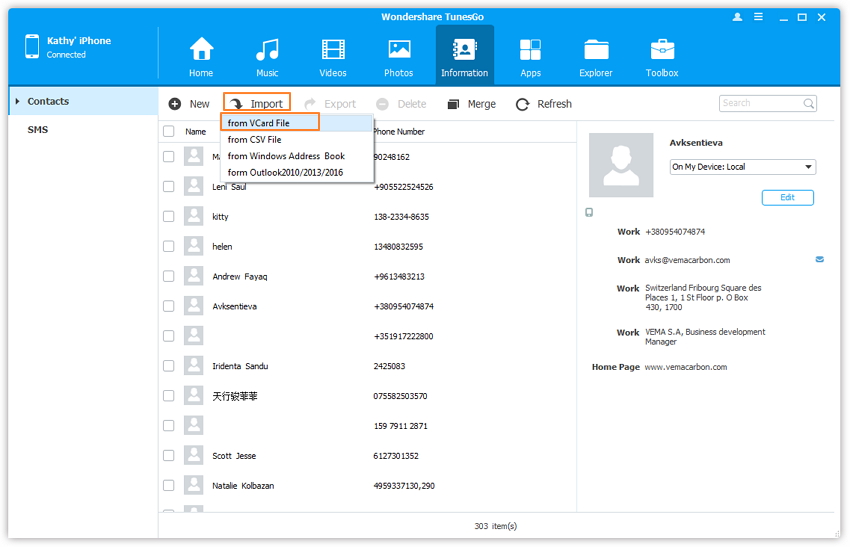The height and width of the screenshot is (547, 850).
Task: Select phone number +905522524526
Action: [403, 187]
